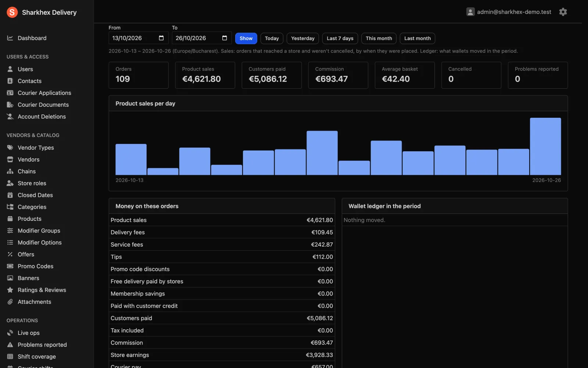Click the From date field 13/10/2026

coord(138,38)
